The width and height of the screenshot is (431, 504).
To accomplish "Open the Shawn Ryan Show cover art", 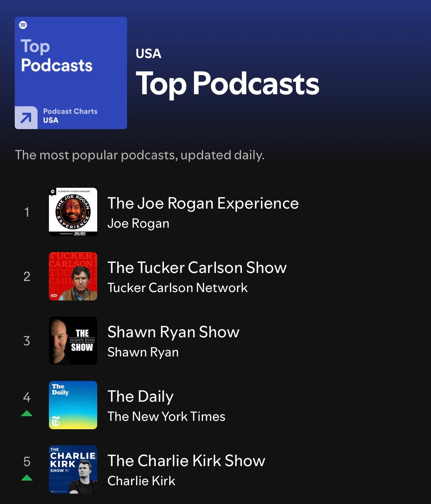I will pyautogui.click(x=73, y=341).
